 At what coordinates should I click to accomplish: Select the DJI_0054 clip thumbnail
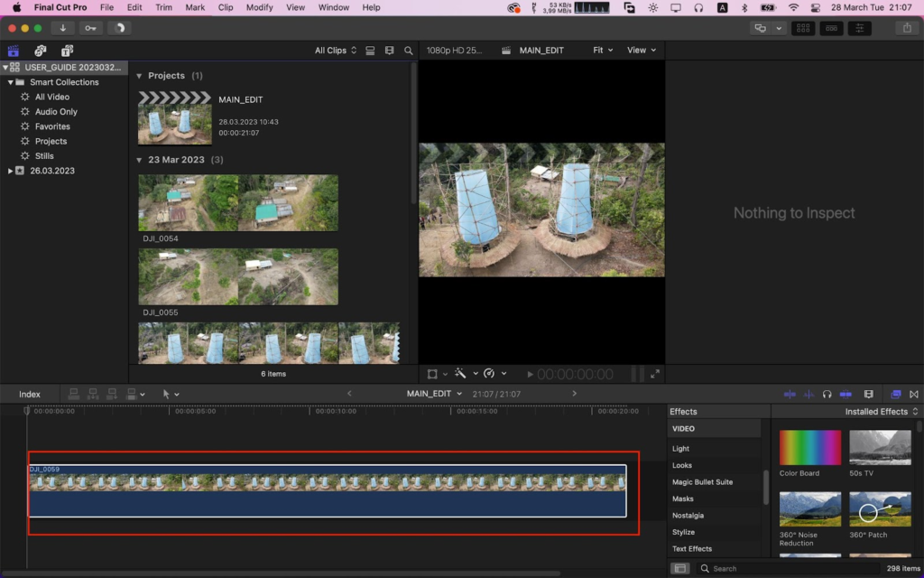[x=238, y=203]
